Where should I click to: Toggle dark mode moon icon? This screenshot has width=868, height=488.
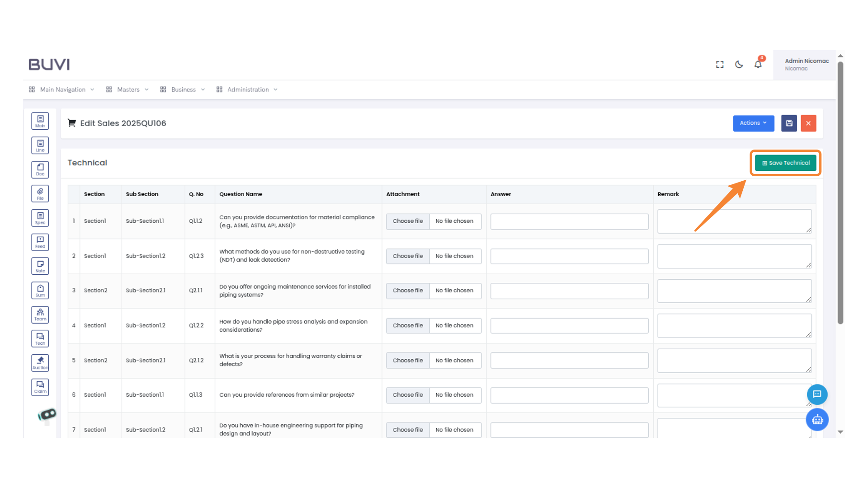pyautogui.click(x=739, y=64)
